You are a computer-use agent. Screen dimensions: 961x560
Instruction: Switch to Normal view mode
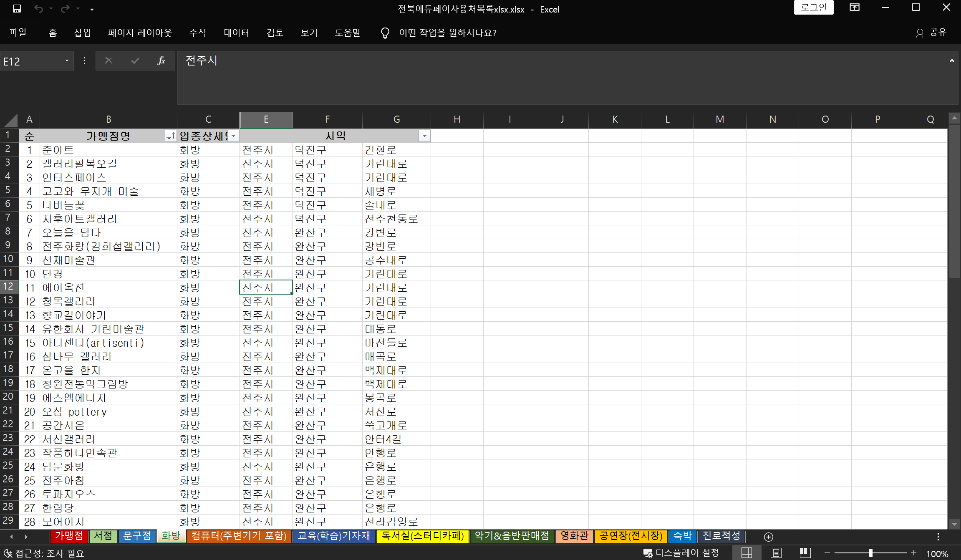tap(747, 553)
